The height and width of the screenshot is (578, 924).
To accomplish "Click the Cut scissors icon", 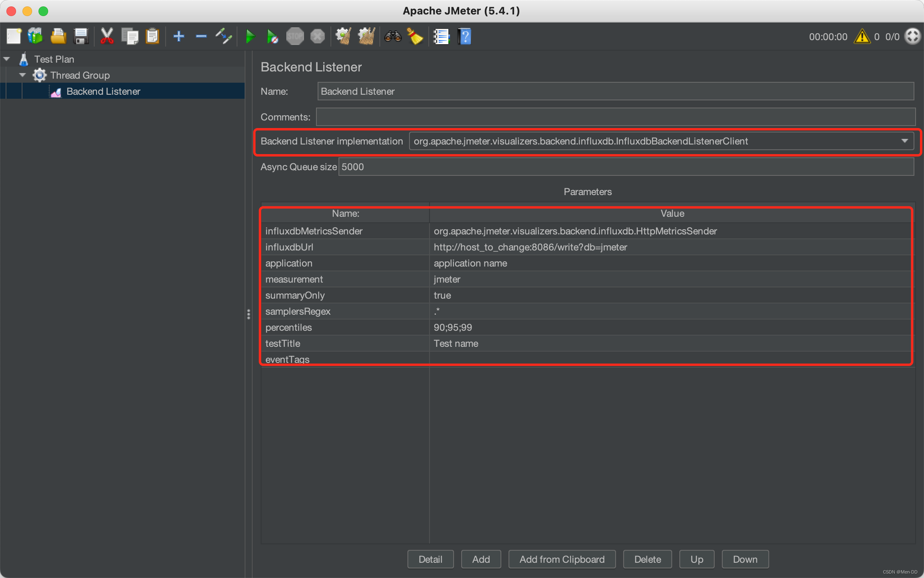I will [107, 37].
